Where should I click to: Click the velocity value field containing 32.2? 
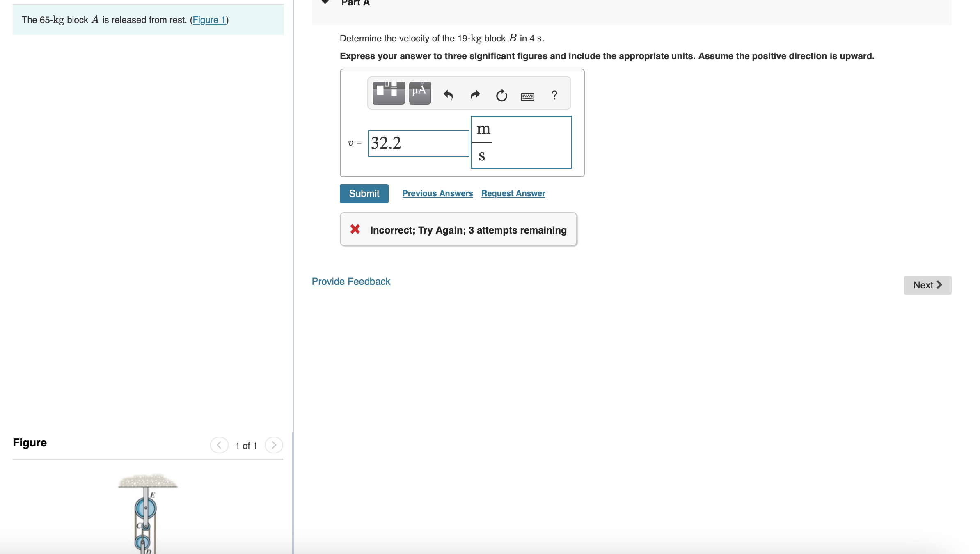pos(418,143)
